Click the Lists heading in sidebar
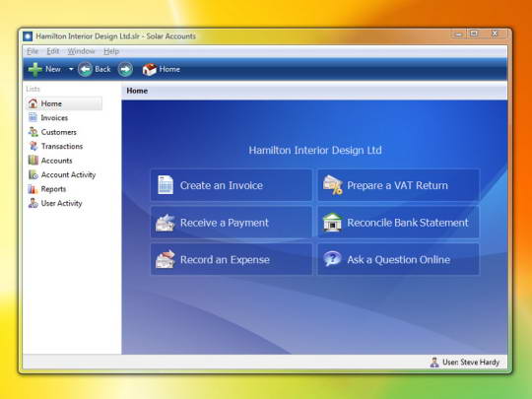Screen dimensions: 532x399 [x=33, y=89]
